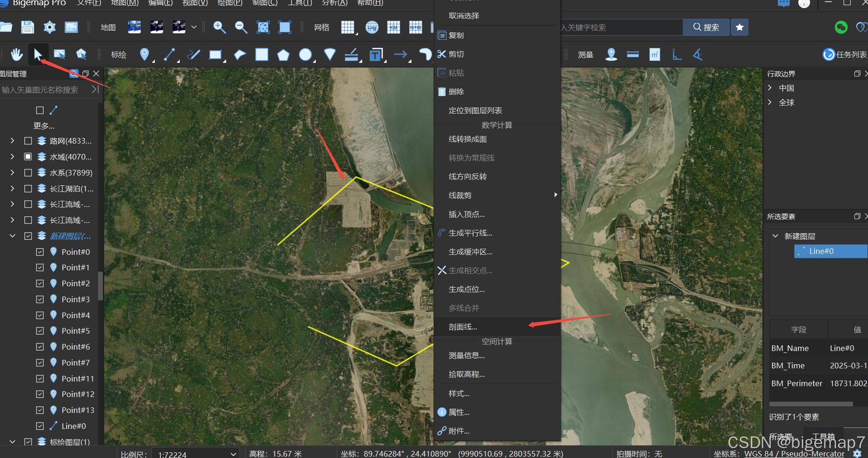The image size is (868, 458).
Task: Uncheck the 新建图层 layer checkbox
Action: 28,236
